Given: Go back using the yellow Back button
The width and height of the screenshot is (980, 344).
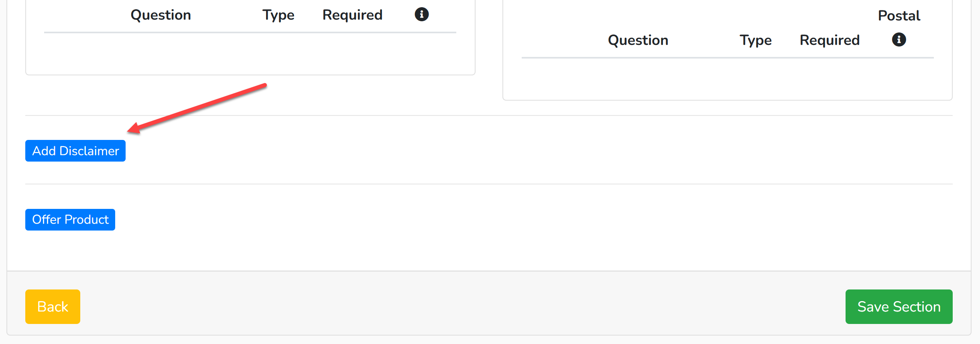Looking at the screenshot, I should coord(53,307).
